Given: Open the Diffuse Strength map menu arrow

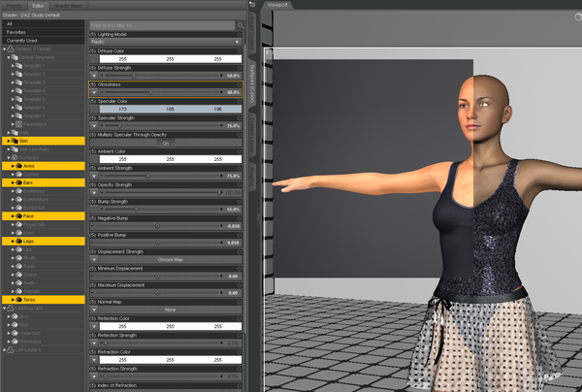Looking at the screenshot, I should tap(94, 76).
